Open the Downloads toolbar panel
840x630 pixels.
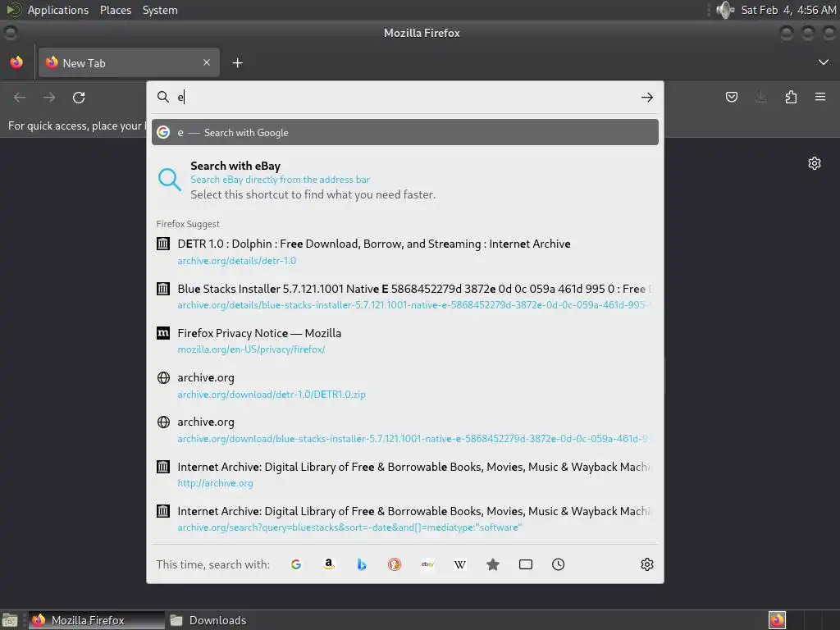(x=760, y=97)
